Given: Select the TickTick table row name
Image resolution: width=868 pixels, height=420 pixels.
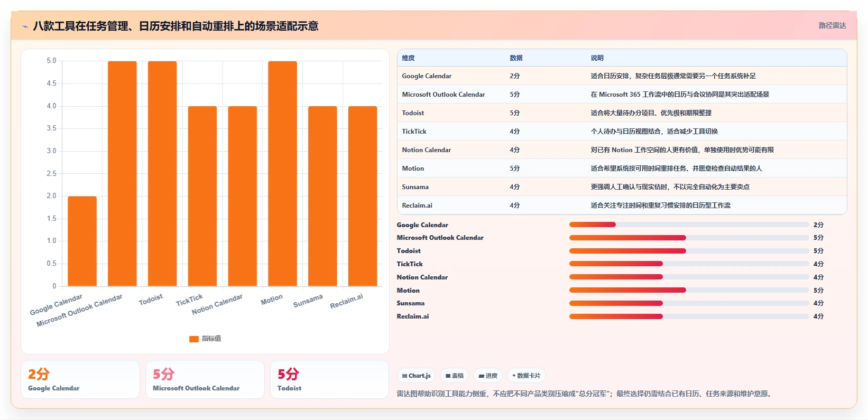Looking at the screenshot, I should pos(414,132).
